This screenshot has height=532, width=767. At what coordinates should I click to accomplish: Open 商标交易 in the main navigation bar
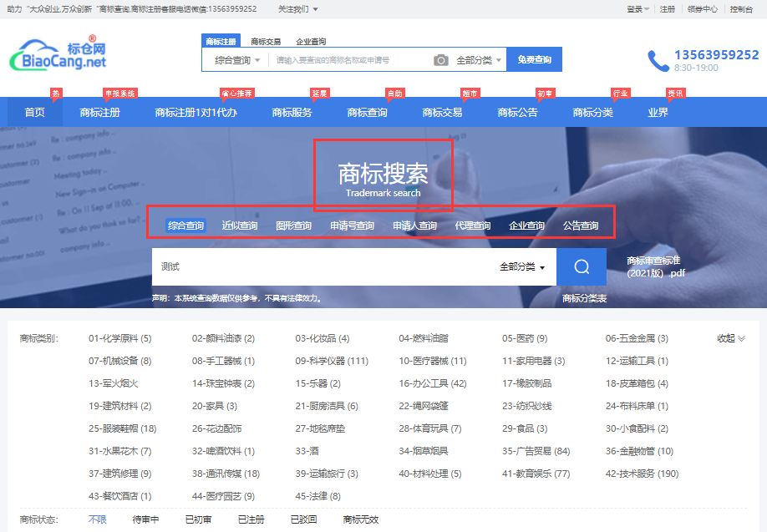pyautogui.click(x=442, y=113)
